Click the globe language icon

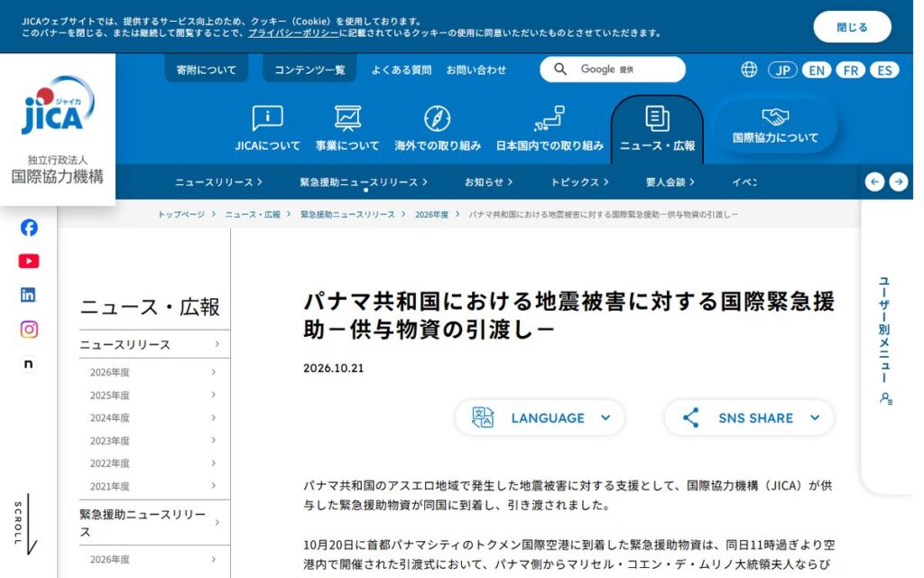(749, 70)
